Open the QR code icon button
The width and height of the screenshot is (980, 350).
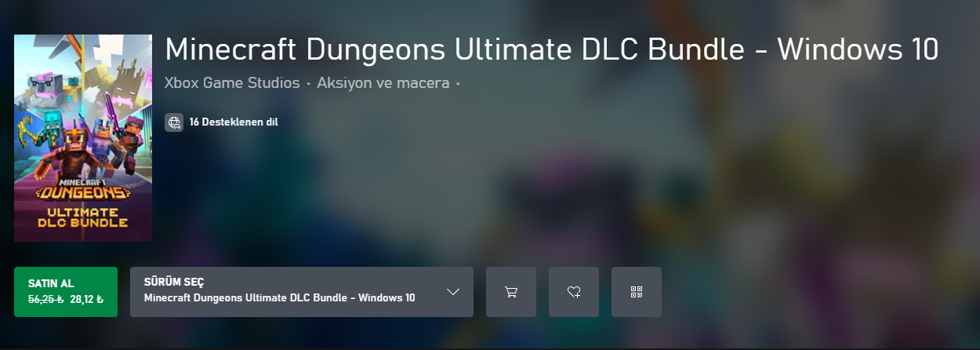pos(637,292)
